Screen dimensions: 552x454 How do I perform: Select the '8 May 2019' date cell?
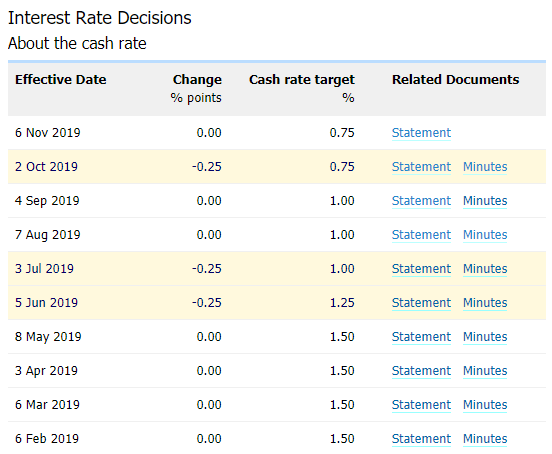click(x=48, y=337)
